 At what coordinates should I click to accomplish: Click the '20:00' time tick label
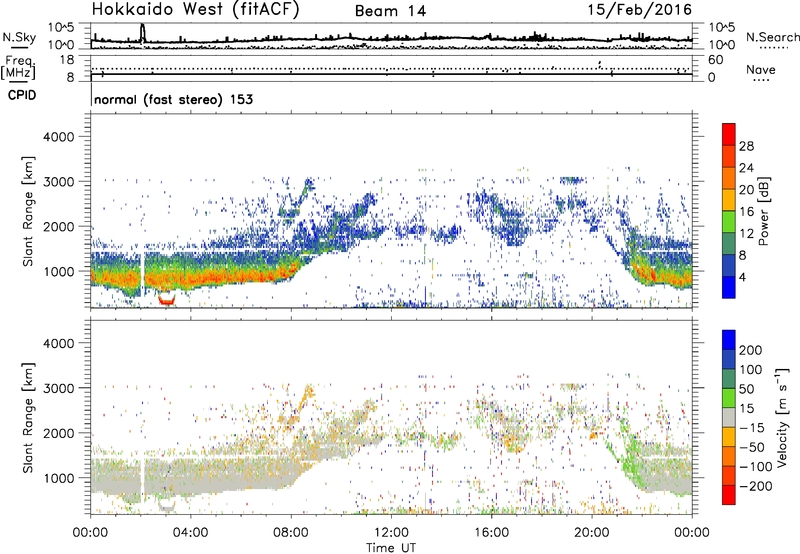(591, 533)
